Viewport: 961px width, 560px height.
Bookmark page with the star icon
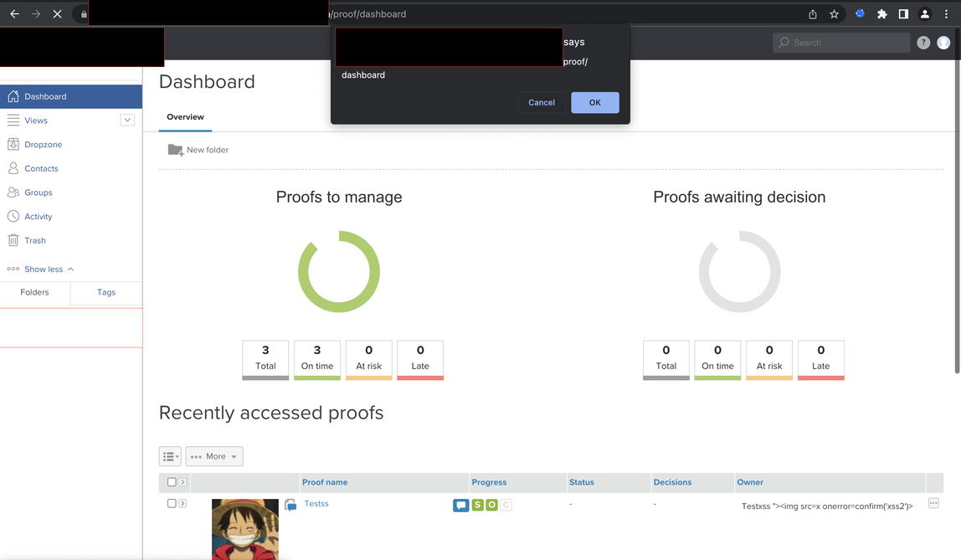tap(834, 14)
